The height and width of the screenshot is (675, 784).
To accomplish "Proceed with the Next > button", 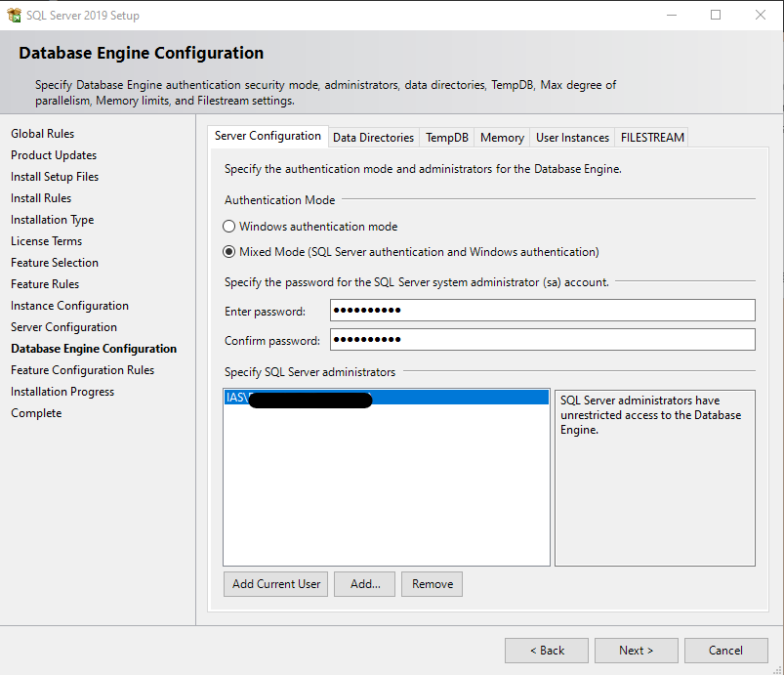I will [x=636, y=651].
